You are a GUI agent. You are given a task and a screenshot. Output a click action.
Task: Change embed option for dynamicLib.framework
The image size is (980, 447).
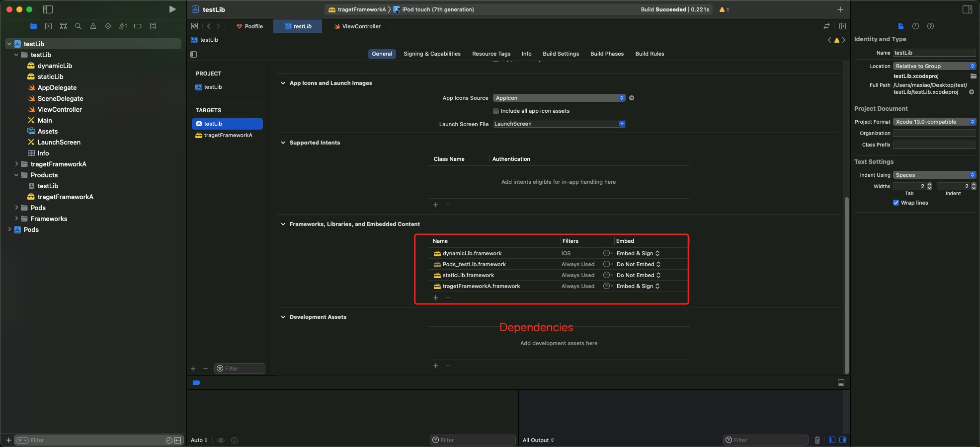638,253
